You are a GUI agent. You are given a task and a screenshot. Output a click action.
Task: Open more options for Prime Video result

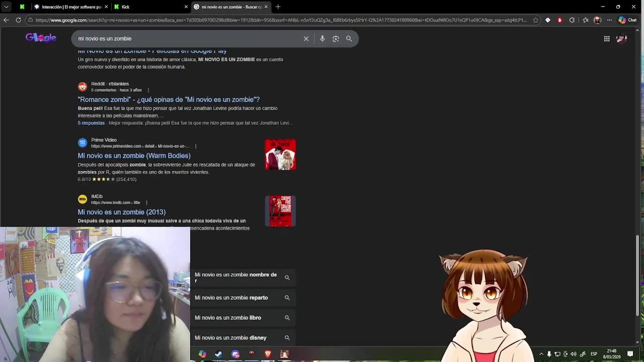click(x=196, y=146)
